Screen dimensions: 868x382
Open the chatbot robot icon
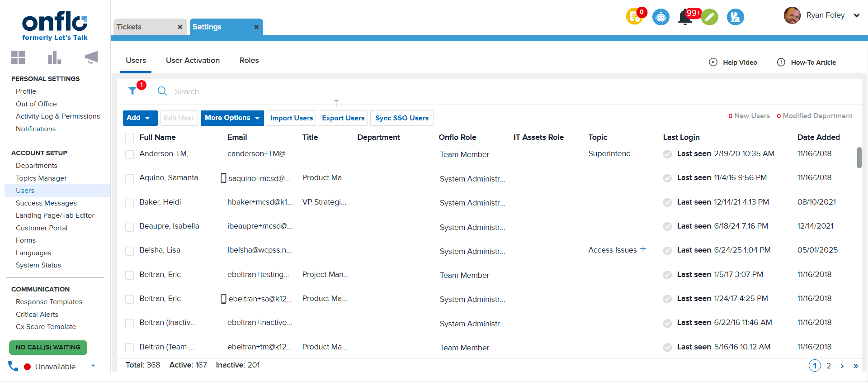(x=660, y=17)
